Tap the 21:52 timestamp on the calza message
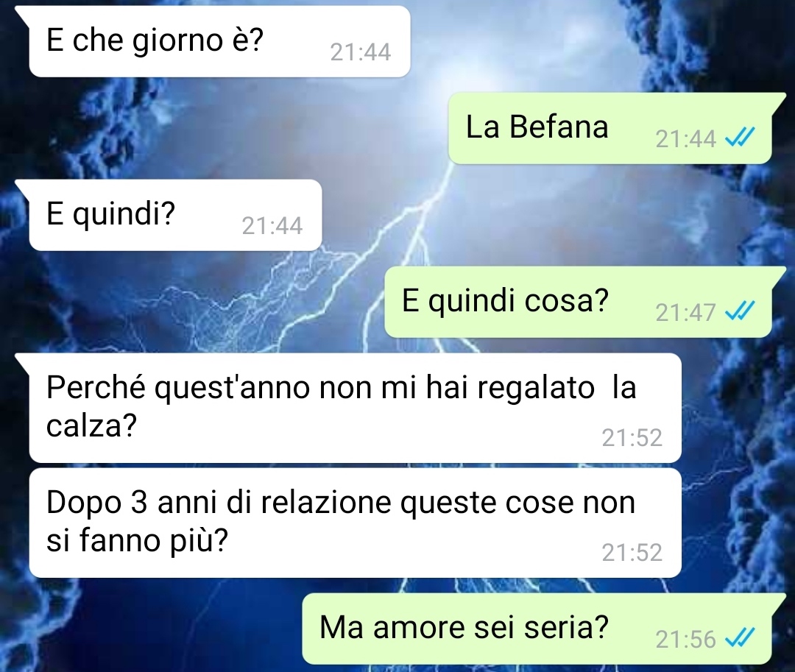This screenshot has height=672, width=795. pos(632,438)
